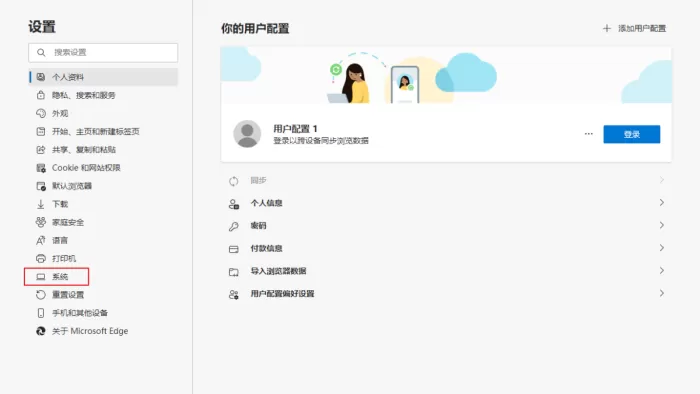Expand the 付款信息 row chevron
Viewport: 700px width, 394px height.
click(x=662, y=248)
